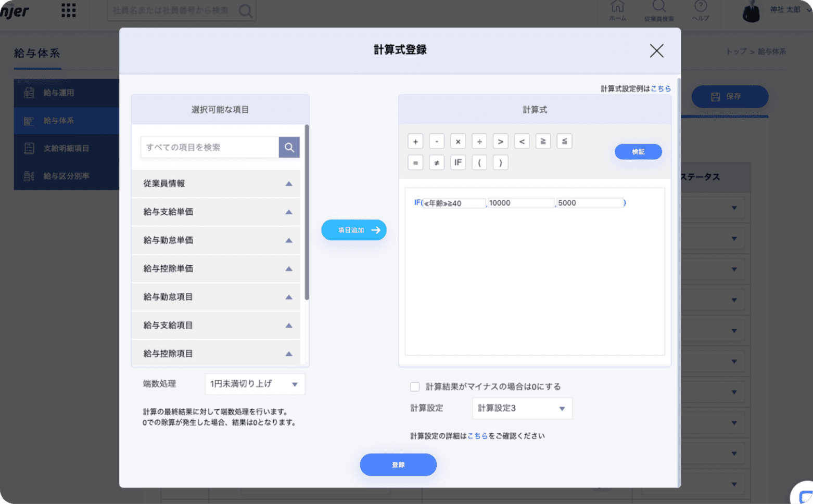
Task: Click the 項目追加 add item button
Action: (354, 230)
